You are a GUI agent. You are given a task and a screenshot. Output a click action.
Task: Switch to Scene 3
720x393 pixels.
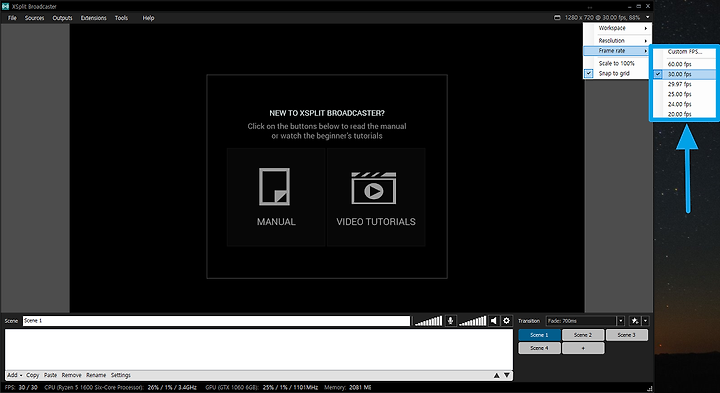627,335
